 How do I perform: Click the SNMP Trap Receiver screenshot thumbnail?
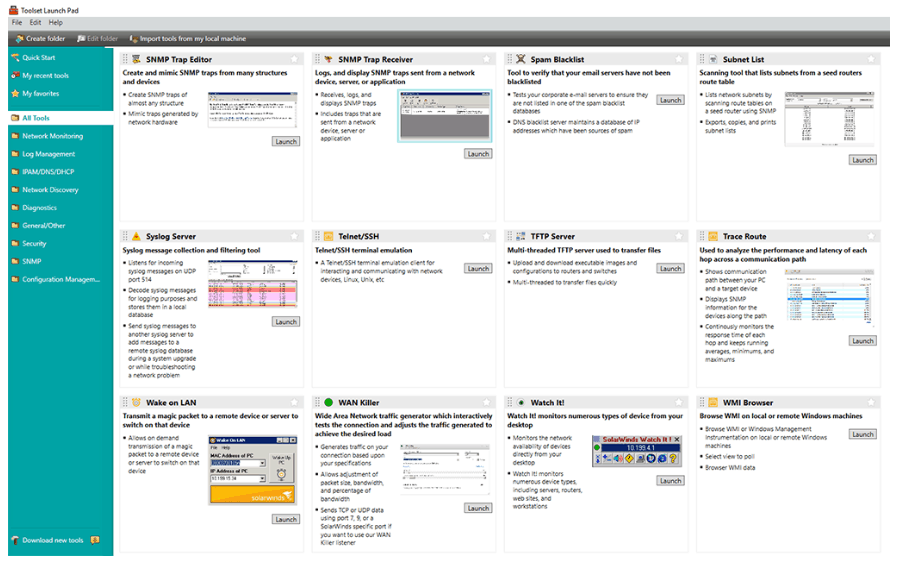pyautogui.click(x=445, y=116)
